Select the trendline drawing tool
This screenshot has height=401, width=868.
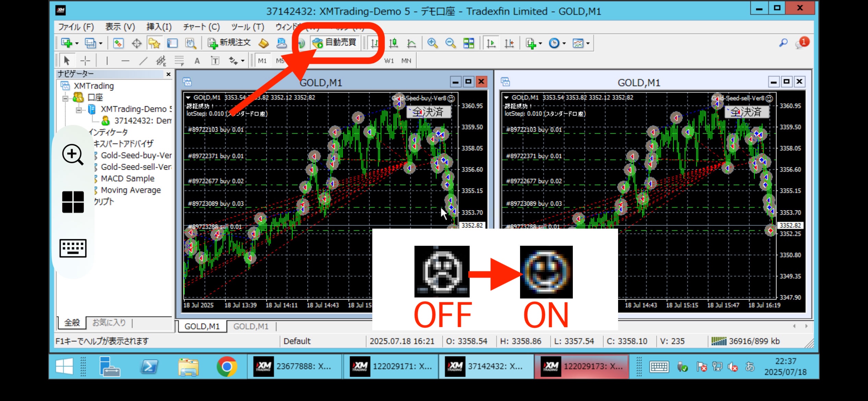(143, 61)
